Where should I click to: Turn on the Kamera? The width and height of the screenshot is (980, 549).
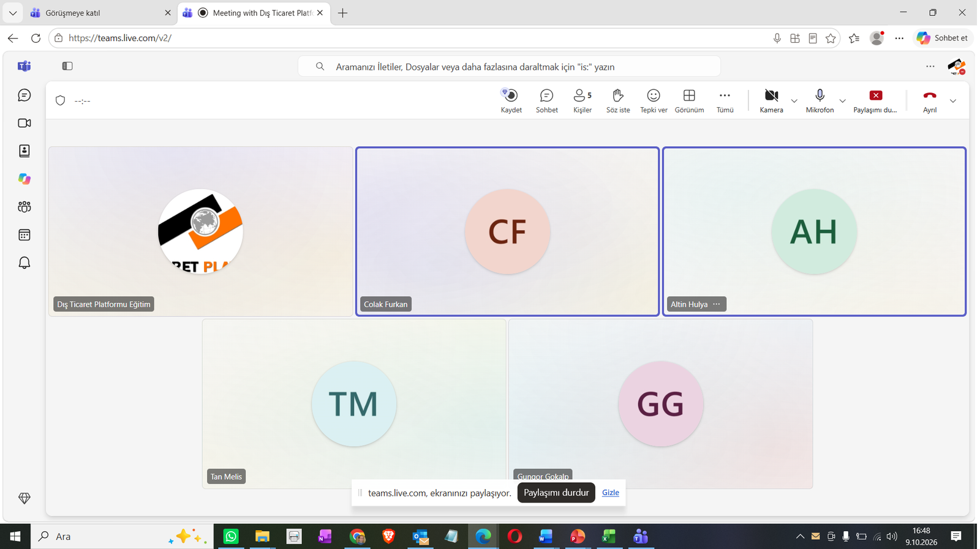pos(771,101)
